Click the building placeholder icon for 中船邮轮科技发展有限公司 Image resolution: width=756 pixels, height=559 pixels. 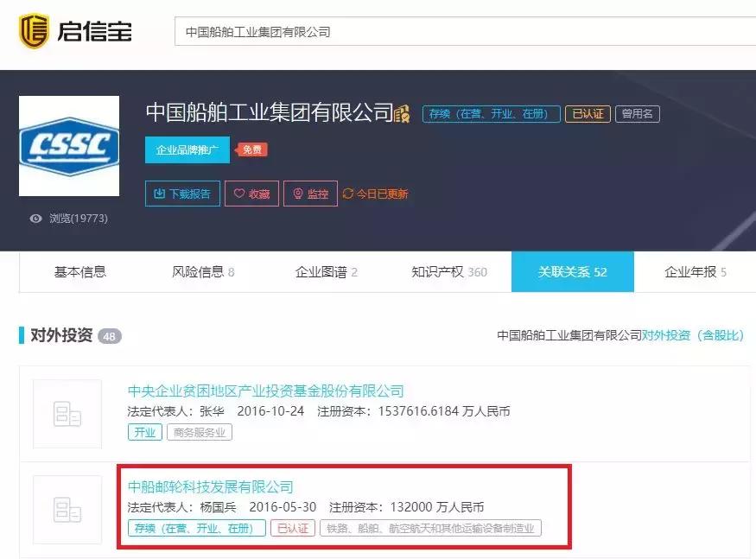[67, 510]
